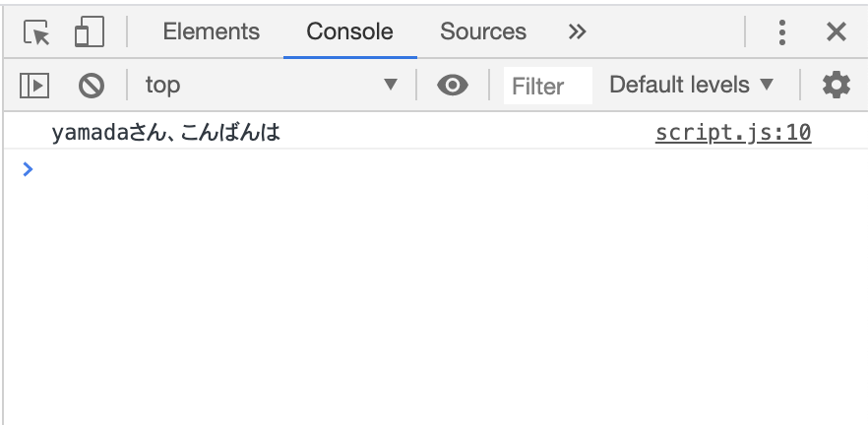Switch to the Elements tab
The width and height of the screenshot is (868, 425).
tap(211, 31)
